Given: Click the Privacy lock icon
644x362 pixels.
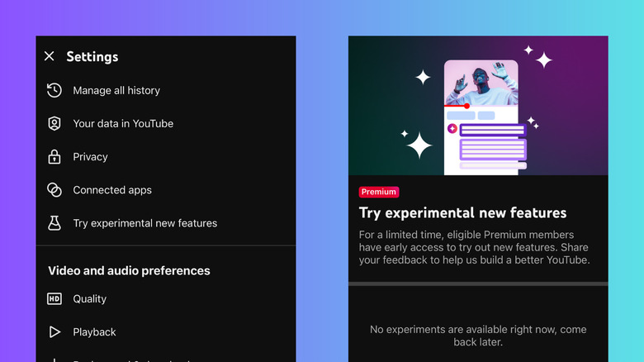Looking at the screenshot, I should tap(54, 157).
